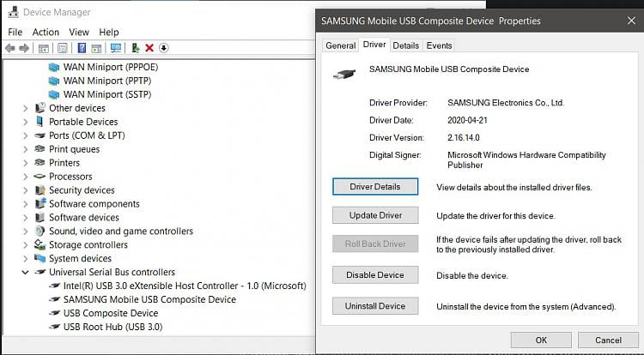644x355 pixels.
Task: Expand the Processors node
Action: (x=26, y=177)
